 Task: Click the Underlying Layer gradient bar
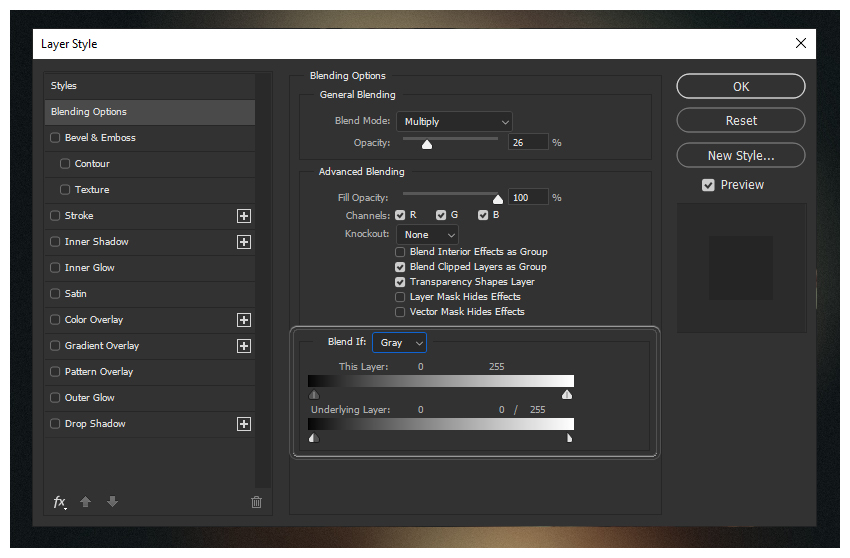pos(441,424)
